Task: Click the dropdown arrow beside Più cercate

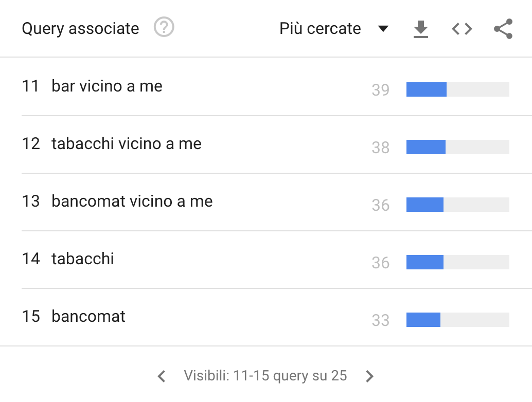Action: tap(383, 29)
